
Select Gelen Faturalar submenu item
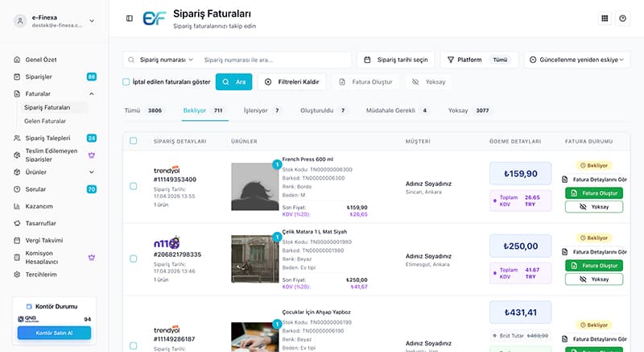(45, 121)
